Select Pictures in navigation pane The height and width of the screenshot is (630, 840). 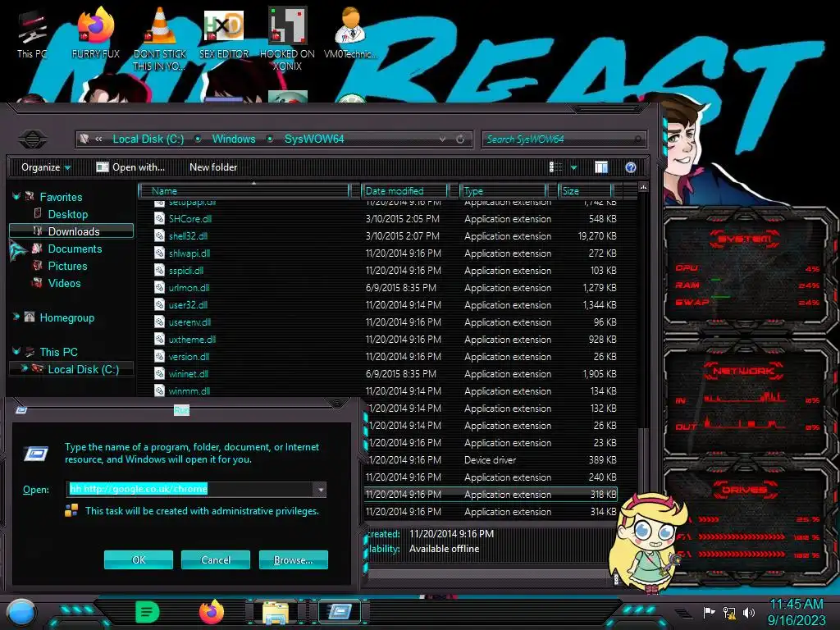pyautogui.click(x=67, y=266)
